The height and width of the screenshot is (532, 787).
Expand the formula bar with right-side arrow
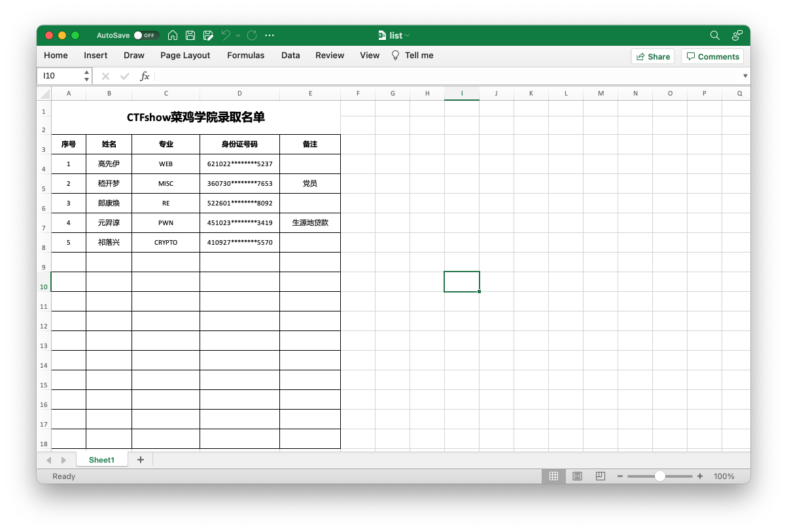tap(744, 76)
